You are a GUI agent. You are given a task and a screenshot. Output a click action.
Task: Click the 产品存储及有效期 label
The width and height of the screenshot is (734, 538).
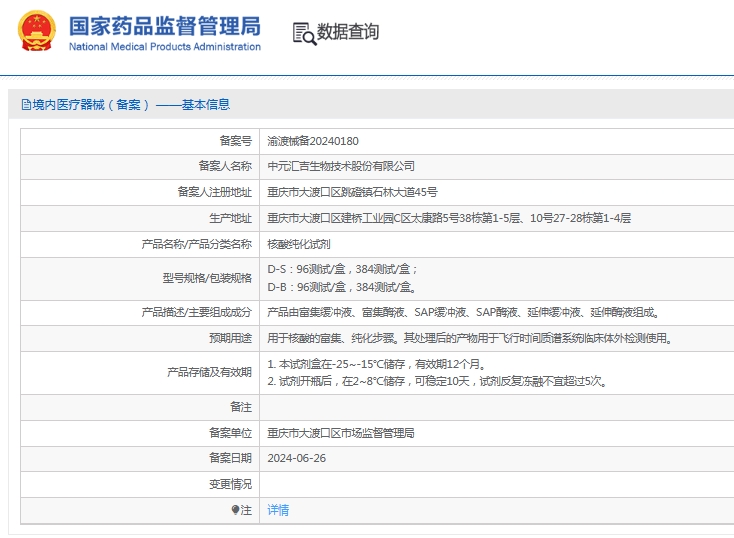click(x=210, y=372)
